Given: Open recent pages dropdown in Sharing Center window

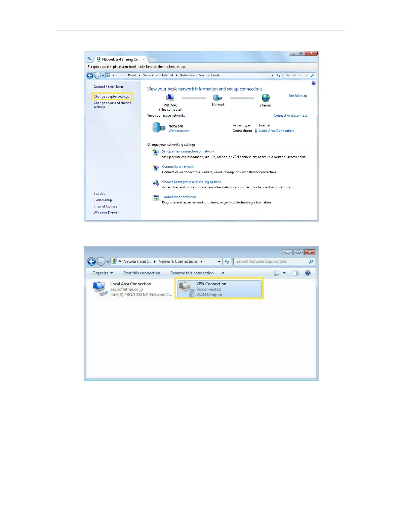Looking at the screenshot, I should pos(103,75).
